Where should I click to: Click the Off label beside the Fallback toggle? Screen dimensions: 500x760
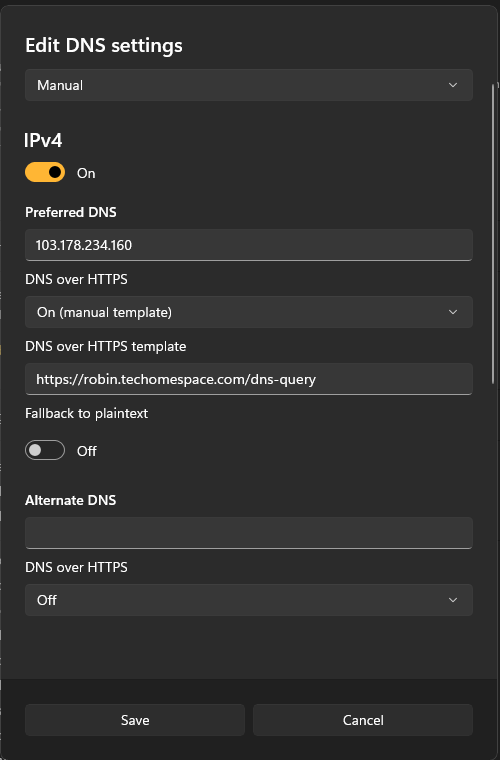point(87,451)
